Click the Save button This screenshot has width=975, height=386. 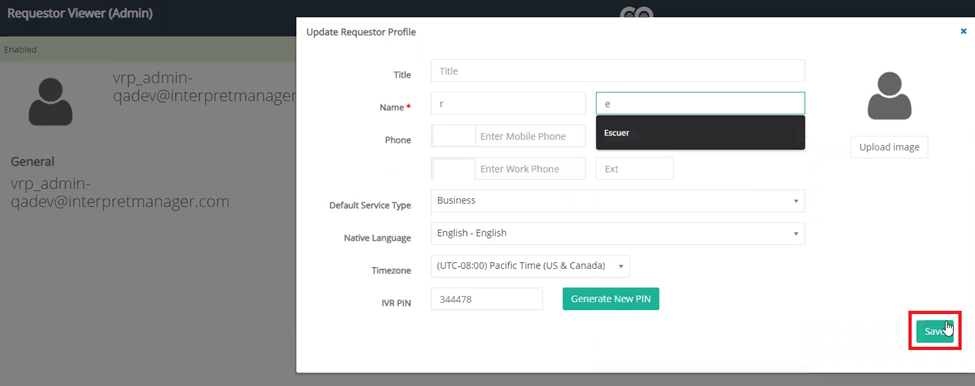coord(934,331)
